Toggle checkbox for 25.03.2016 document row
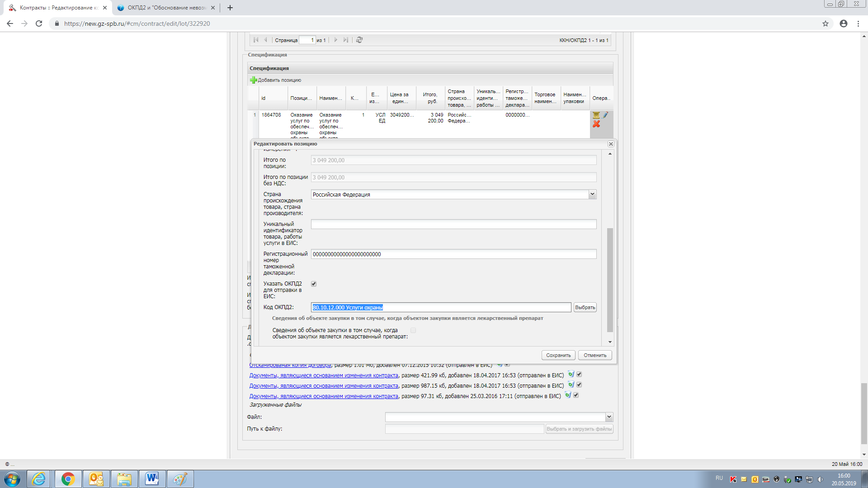 (x=576, y=395)
